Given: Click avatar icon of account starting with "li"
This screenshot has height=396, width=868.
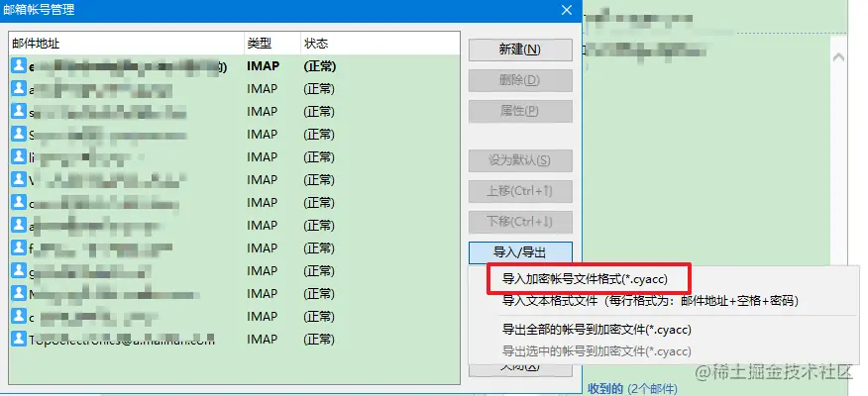Looking at the screenshot, I should coord(19,156).
